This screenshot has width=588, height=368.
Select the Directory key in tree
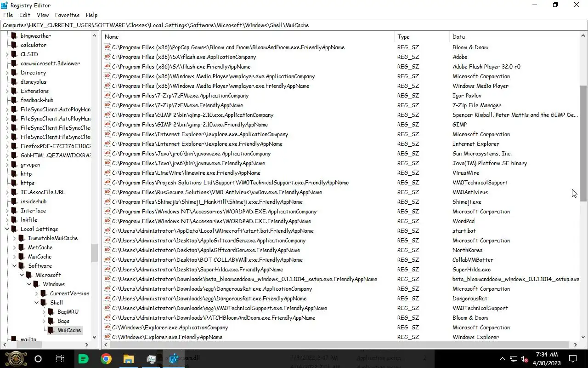[33, 72]
